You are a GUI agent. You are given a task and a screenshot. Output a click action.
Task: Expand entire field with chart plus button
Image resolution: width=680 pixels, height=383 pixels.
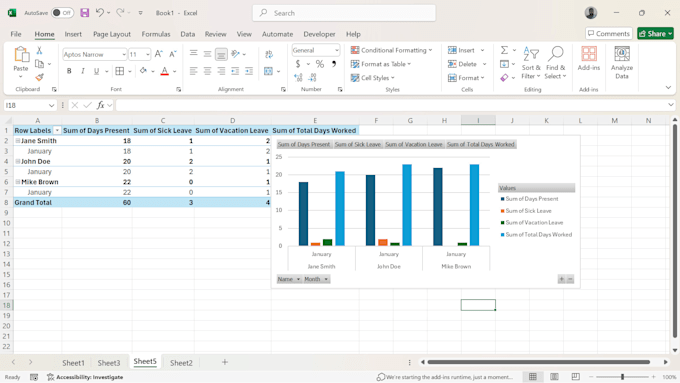click(x=562, y=279)
